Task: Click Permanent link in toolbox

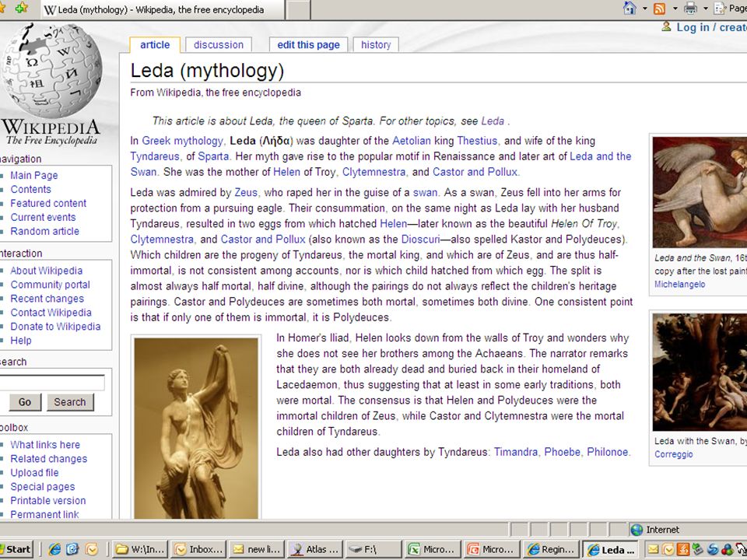Action: (45, 514)
